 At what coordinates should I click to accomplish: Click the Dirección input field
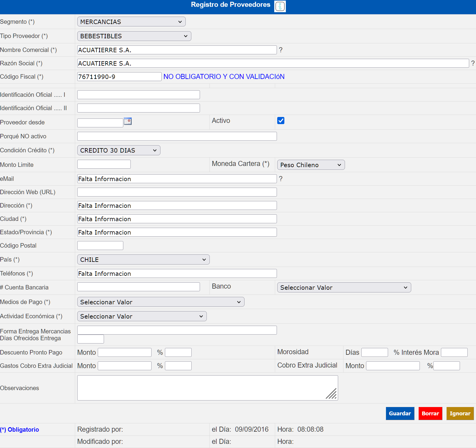(177, 205)
